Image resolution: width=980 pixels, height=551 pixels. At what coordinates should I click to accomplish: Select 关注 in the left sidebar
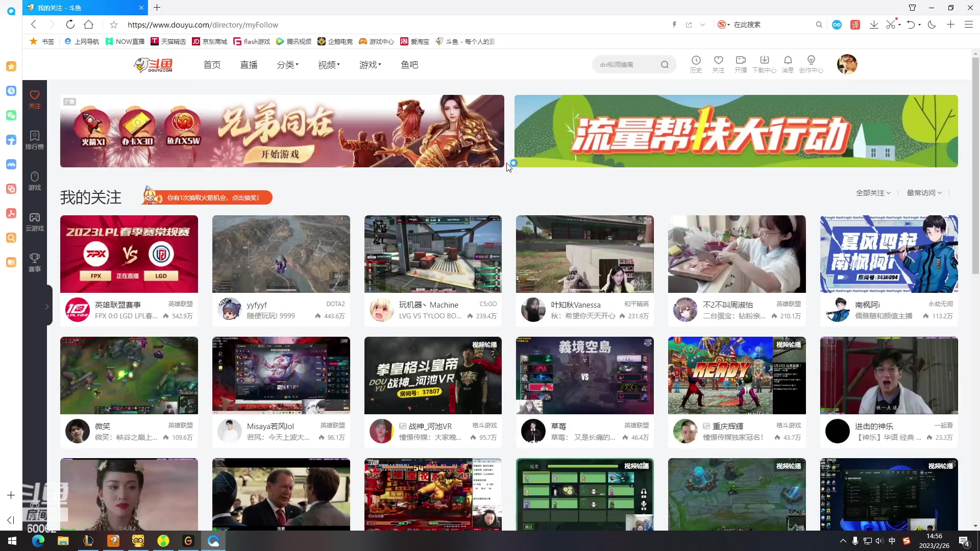[34, 99]
